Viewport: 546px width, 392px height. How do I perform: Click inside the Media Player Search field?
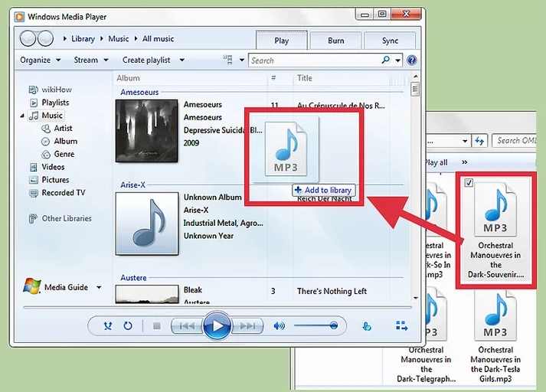(x=316, y=60)
